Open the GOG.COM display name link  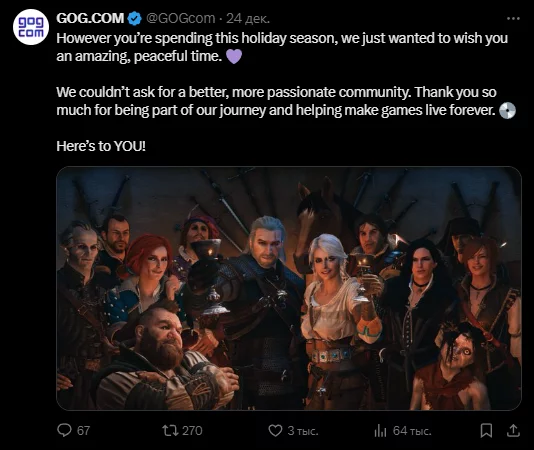coord(90,18)
